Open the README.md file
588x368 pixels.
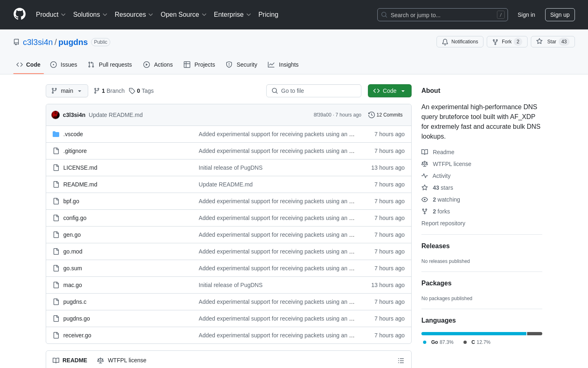pos(80,184)
